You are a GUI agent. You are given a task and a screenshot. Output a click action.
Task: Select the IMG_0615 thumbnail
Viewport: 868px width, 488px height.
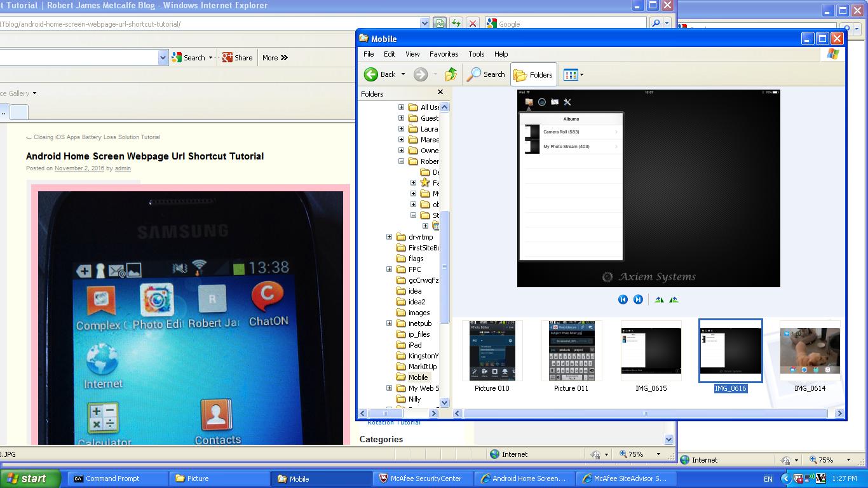coord(651,351)
